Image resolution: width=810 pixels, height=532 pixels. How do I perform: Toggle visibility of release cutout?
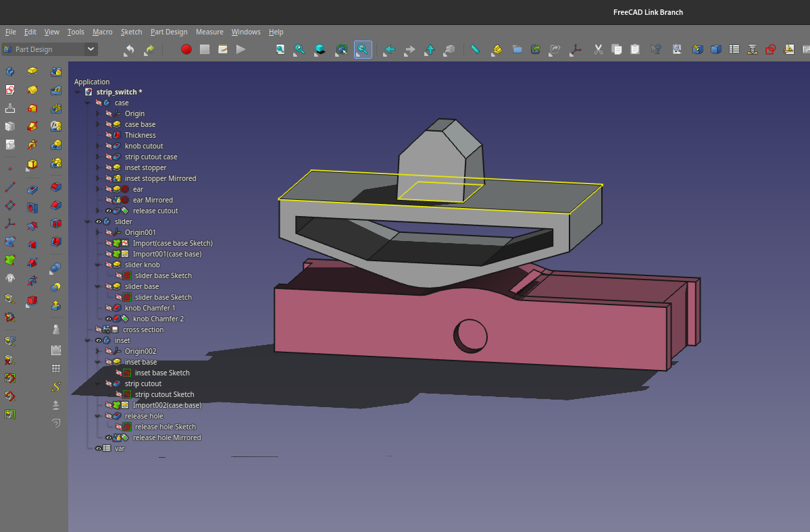point(109,211)
